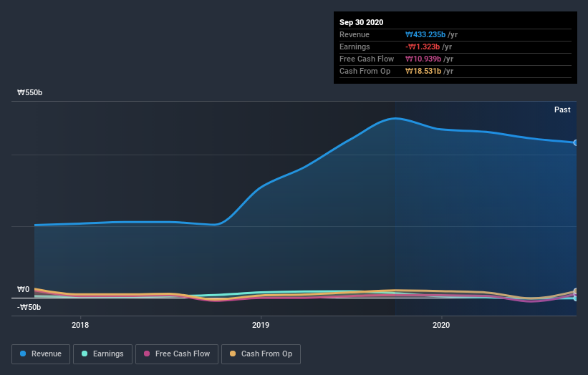Screen dimensions: 588x375
Task: Click the teal Earnings legend dot
Action: (x=85, y=354)
